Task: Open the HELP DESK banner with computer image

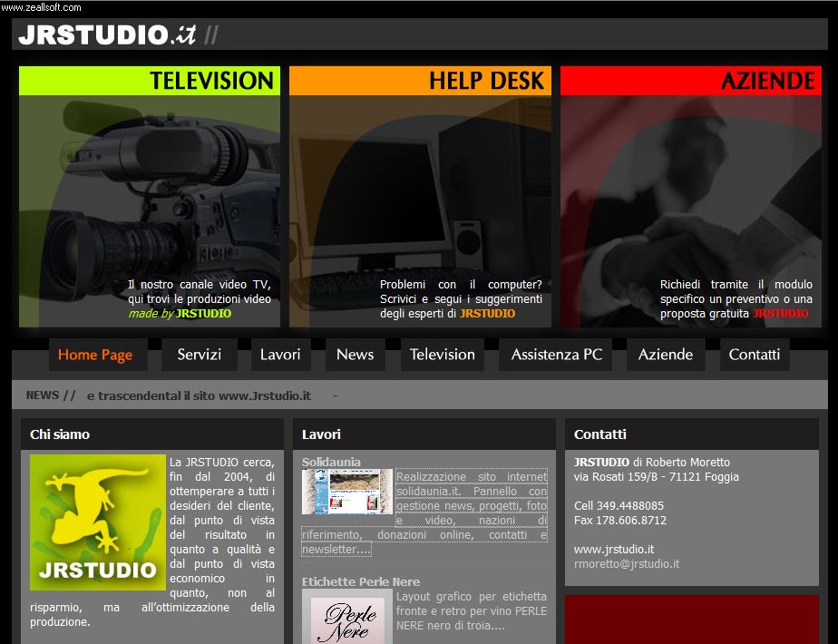Action: (x=420, y=197)
